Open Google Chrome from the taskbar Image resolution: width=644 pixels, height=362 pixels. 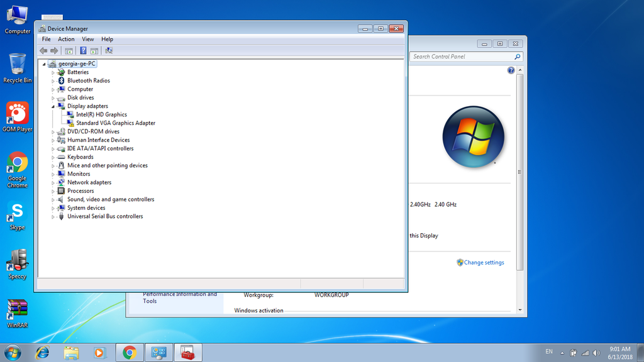(130, 353)
